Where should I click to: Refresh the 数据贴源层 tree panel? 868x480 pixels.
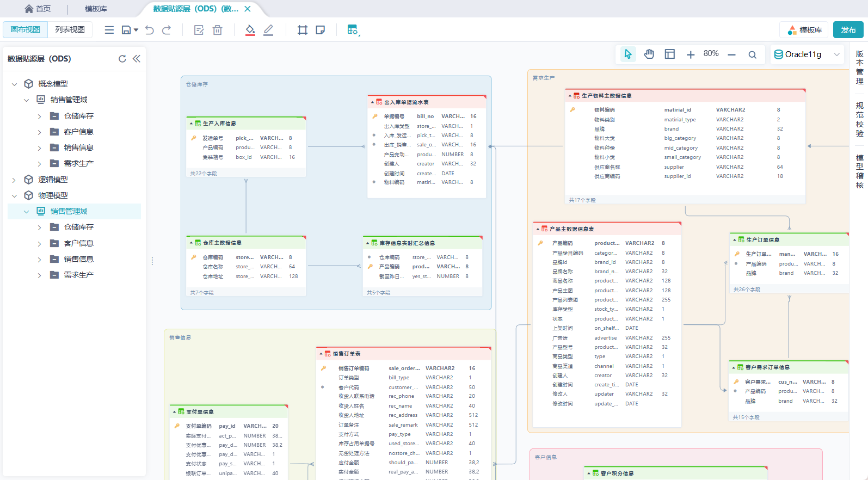122,59
